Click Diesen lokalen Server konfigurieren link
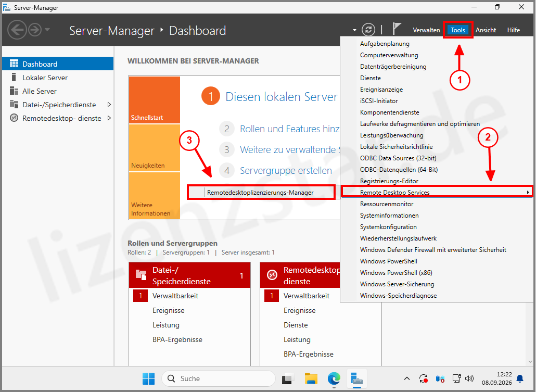 pyautogui.click(x=282, y=97)
